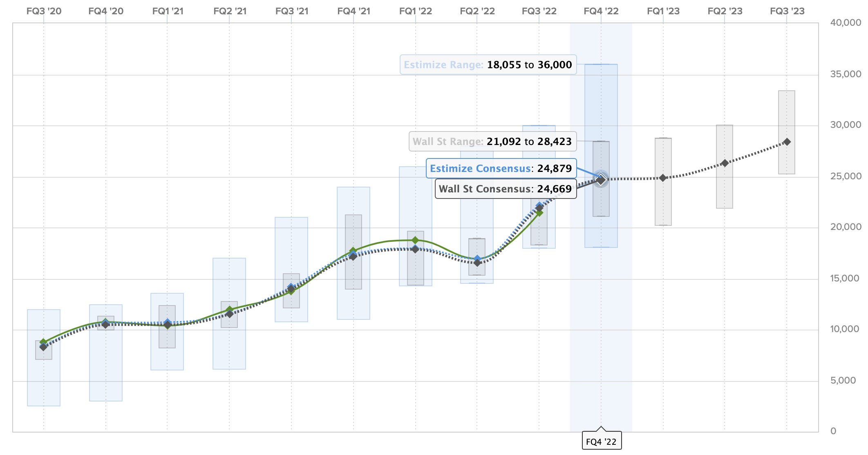Select the highlighted consensus marker at FQ4 '22
The height and width of the screenshot is (455, 868).
tap(601, 178)
